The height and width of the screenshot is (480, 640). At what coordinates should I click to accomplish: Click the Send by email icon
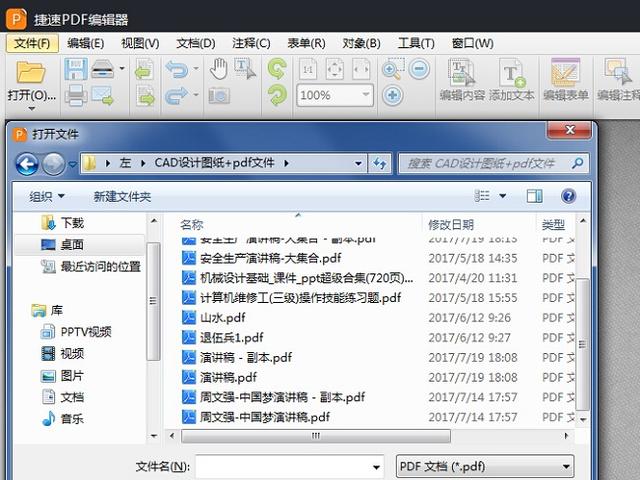coord(102,96)
